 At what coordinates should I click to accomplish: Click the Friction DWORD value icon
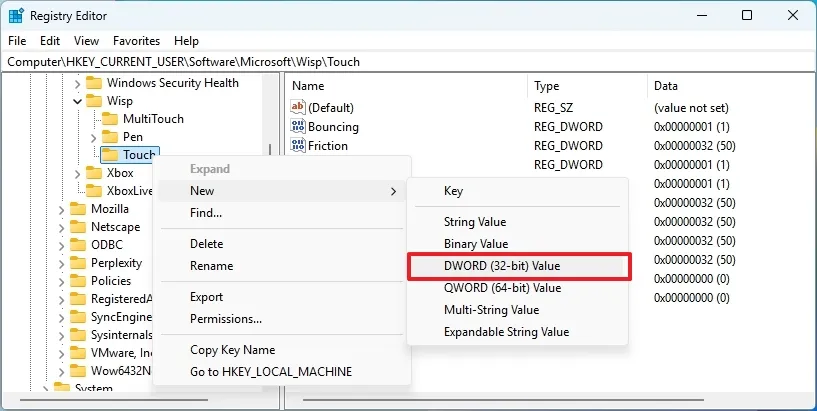coord(298,146)
